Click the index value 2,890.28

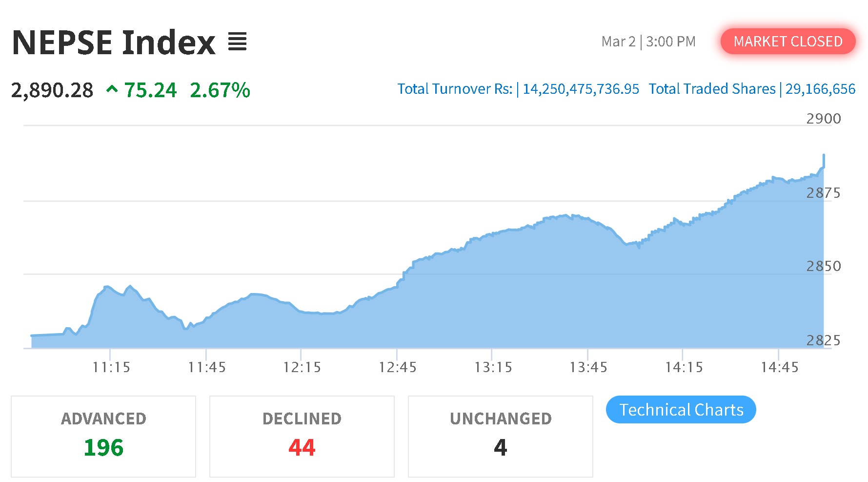click(52, 90)
